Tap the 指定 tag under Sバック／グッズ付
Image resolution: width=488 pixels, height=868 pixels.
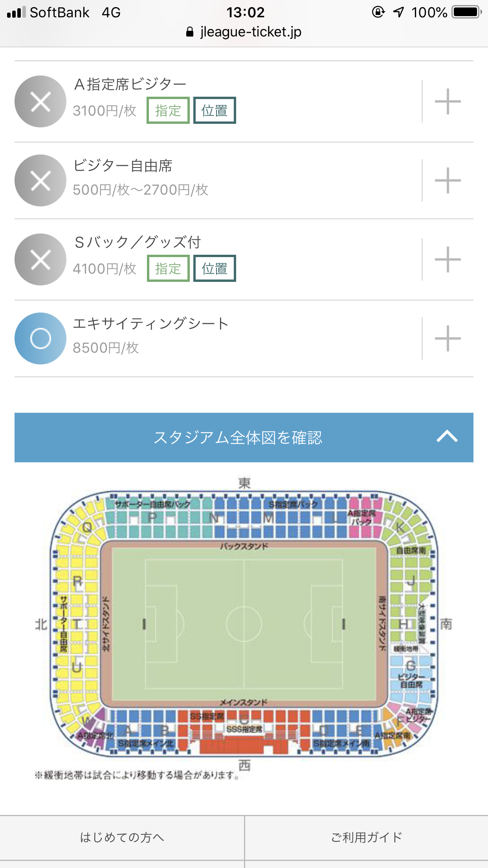168,268
